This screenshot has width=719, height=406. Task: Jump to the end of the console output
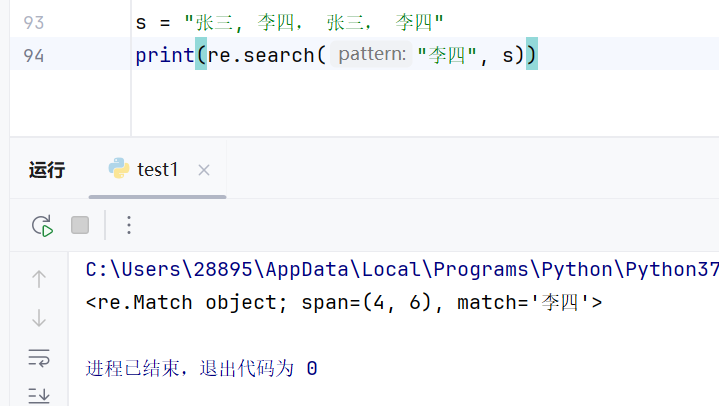39,395
